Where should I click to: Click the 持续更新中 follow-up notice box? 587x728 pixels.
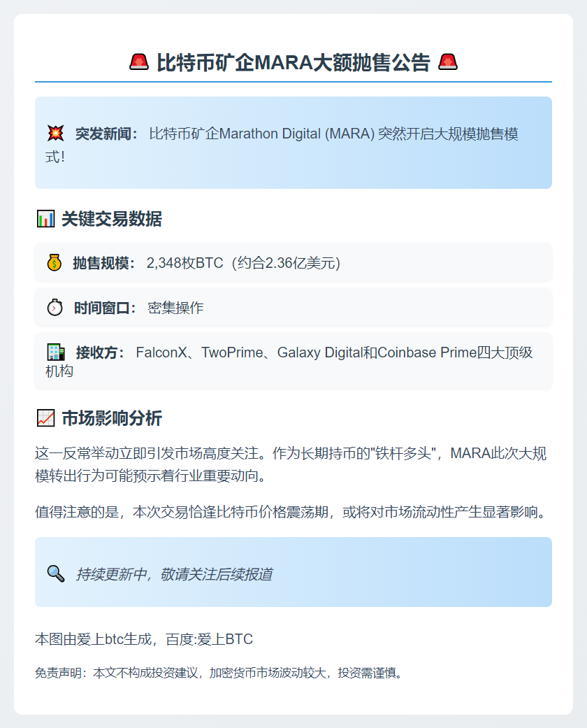(293, 572)
